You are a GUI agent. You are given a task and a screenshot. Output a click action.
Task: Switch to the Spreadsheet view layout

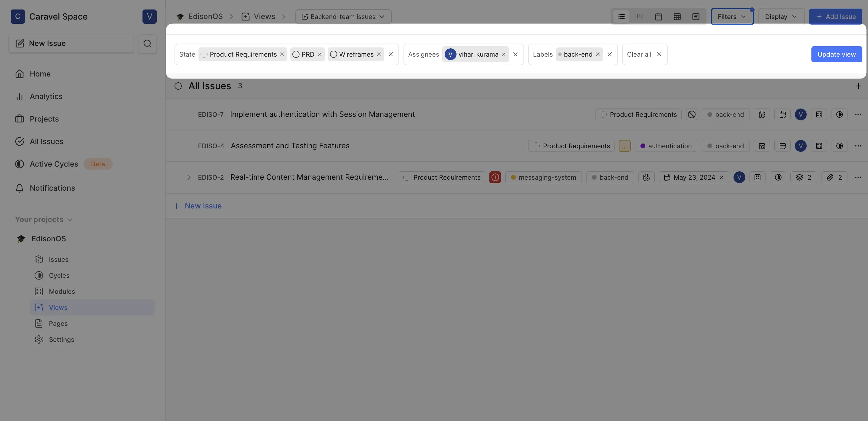677,16
